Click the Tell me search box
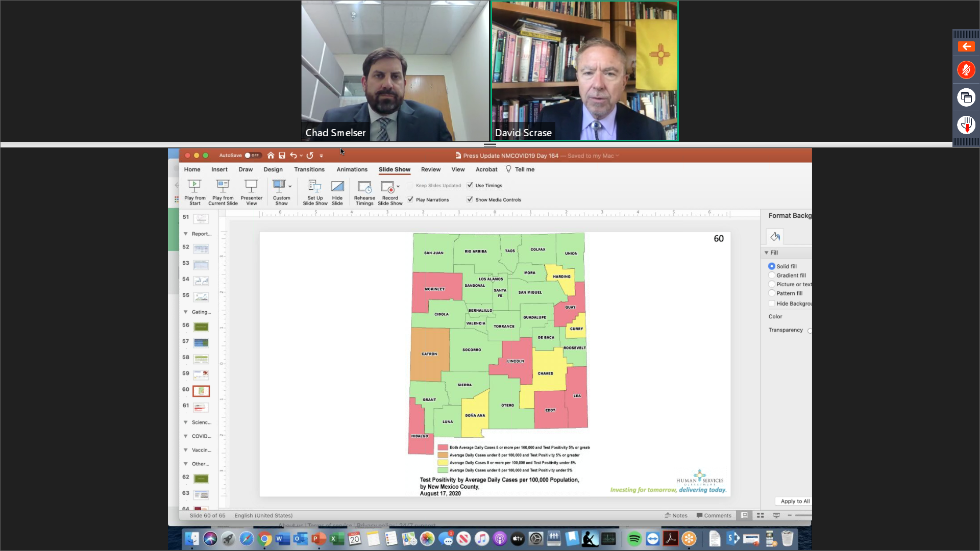 (x=520, y=169)
